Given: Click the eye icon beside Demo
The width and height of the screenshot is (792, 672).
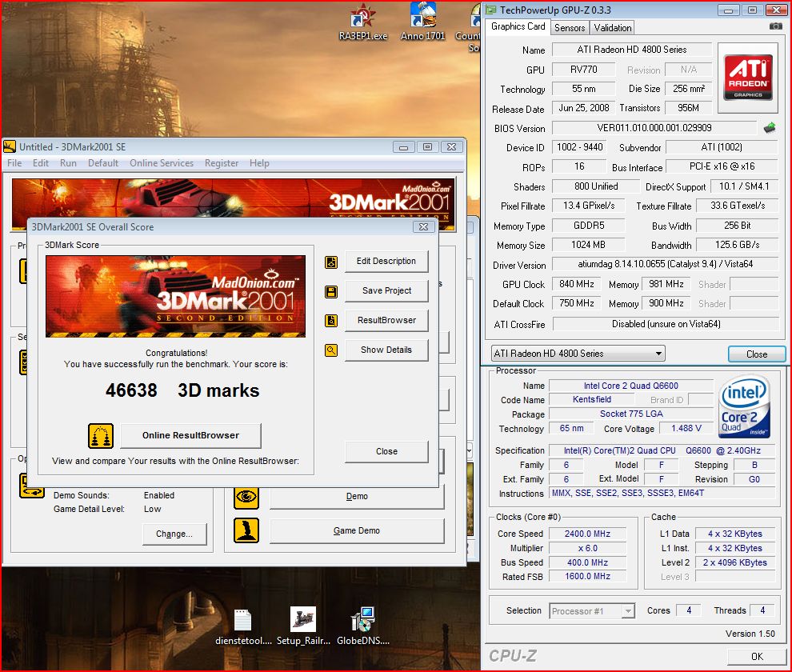Looking at the screenshot, I should click(x=246, y=496).
